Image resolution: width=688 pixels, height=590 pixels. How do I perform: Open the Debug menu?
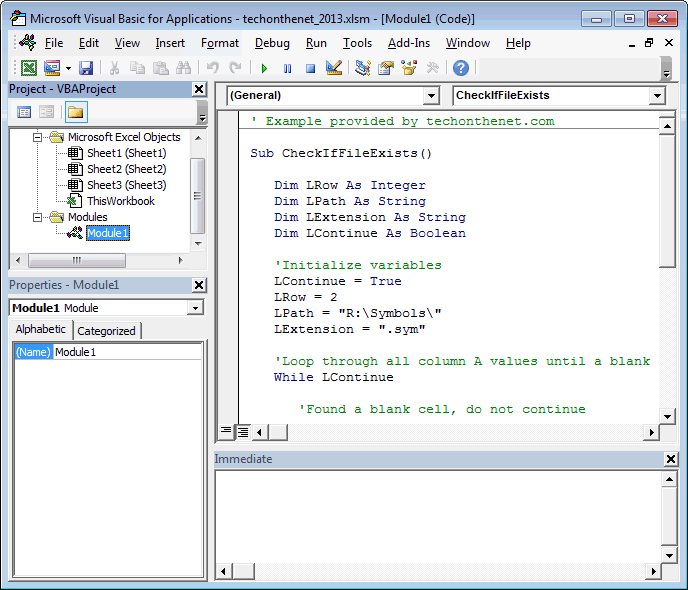click(272, 43)
